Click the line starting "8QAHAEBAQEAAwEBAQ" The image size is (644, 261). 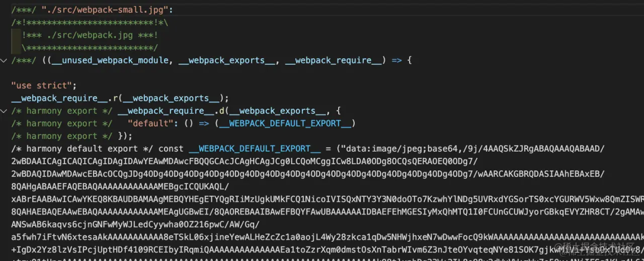(328, 212)
